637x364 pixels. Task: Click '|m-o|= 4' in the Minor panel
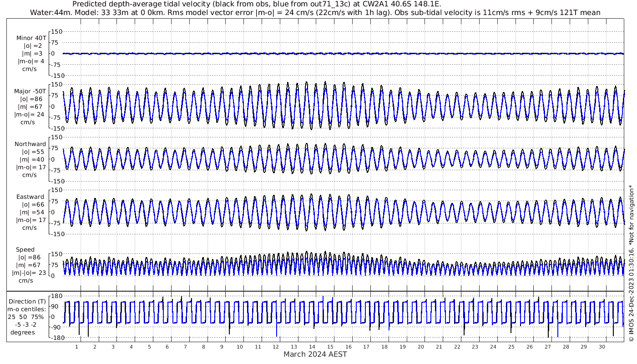(x=31, y=61)
